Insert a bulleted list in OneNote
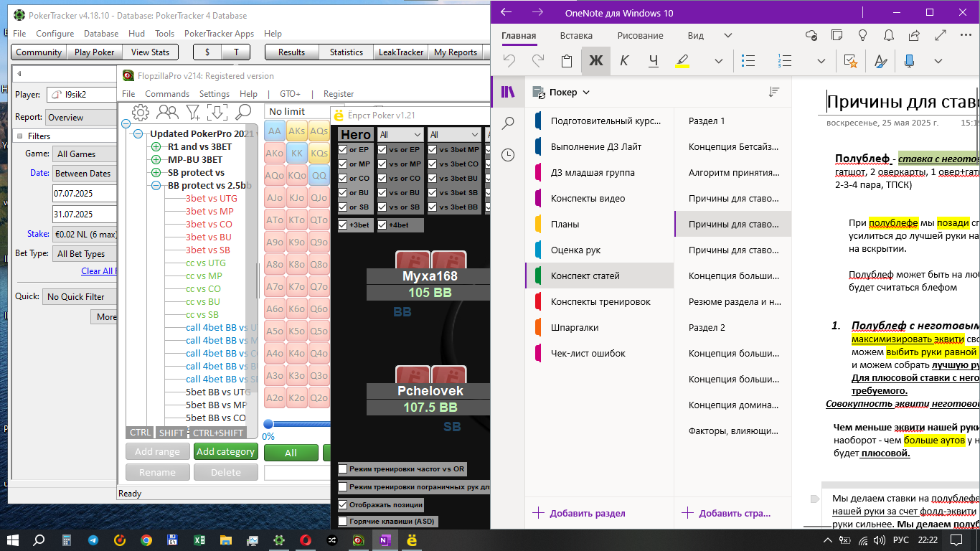 748,61
